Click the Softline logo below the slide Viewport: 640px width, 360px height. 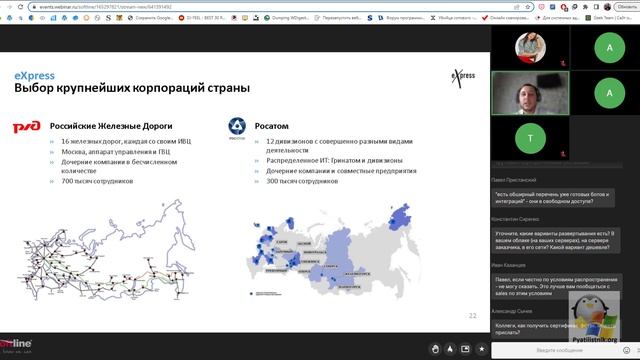click(16, 345)
